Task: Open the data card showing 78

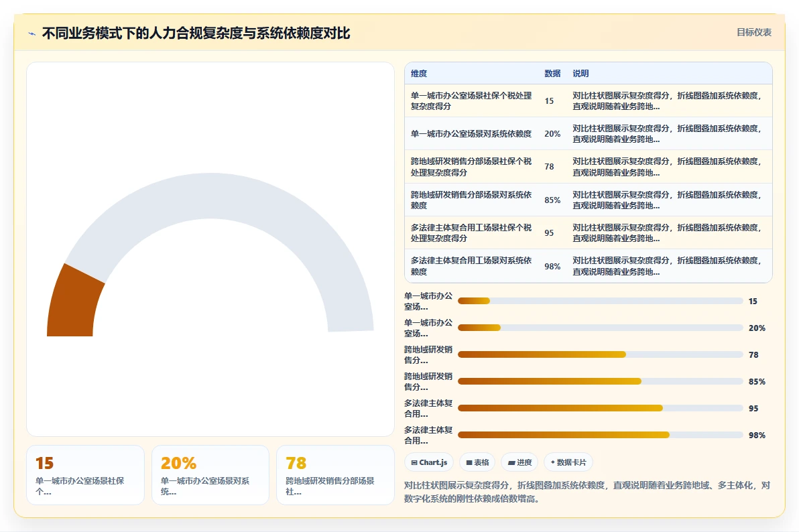Action: click(335, 475)
